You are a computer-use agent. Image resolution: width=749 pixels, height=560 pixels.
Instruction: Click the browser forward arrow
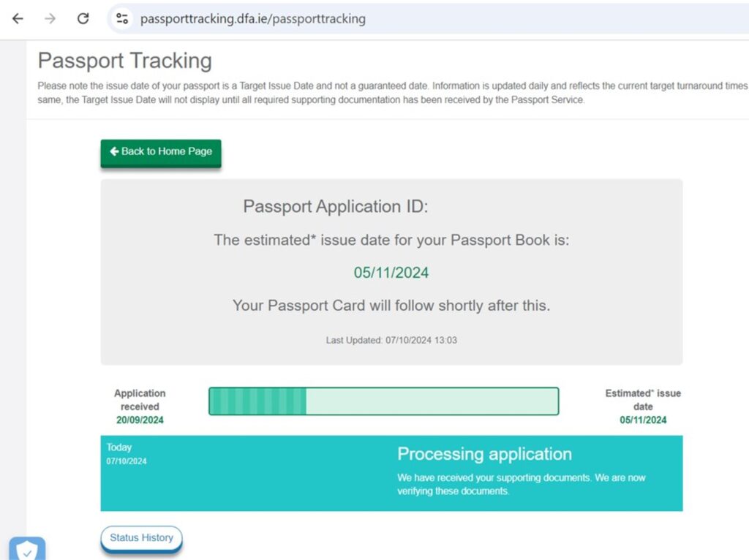[x=50, y=19]
